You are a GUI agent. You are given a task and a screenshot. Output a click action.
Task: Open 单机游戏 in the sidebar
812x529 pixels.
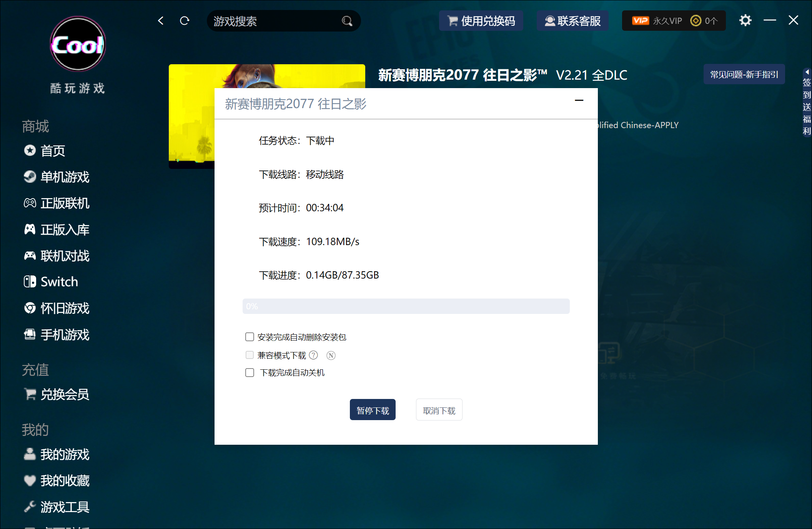(57, 177)
